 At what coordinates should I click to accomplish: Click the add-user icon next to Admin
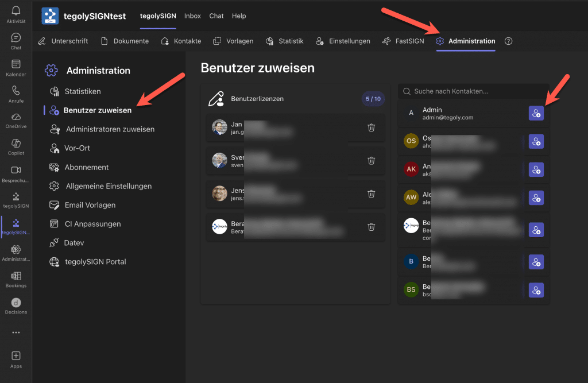coord(536,114)
